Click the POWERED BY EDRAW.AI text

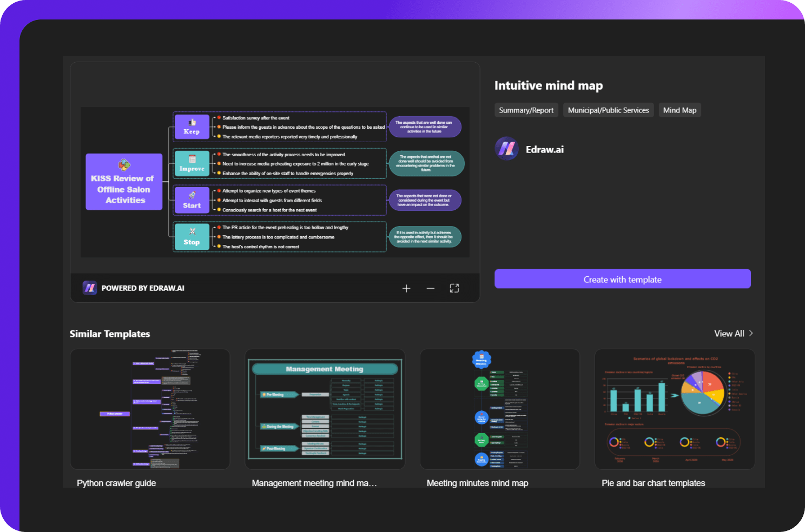143,288
